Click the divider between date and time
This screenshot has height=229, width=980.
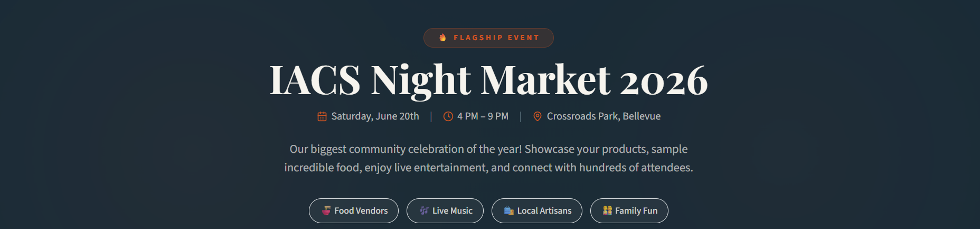431,116
